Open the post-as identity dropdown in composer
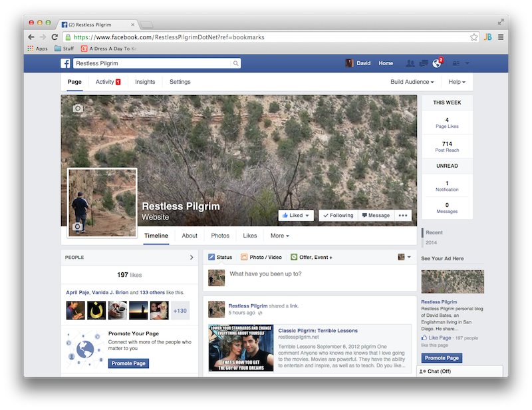Viewport: 532px width, 410px height. pyautogui.click(x=404, y=257)
